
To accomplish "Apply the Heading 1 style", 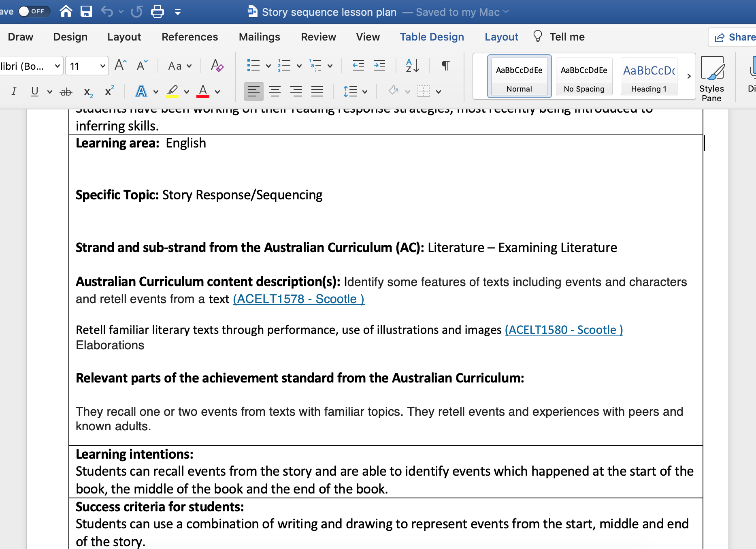I will click(649, 76).
